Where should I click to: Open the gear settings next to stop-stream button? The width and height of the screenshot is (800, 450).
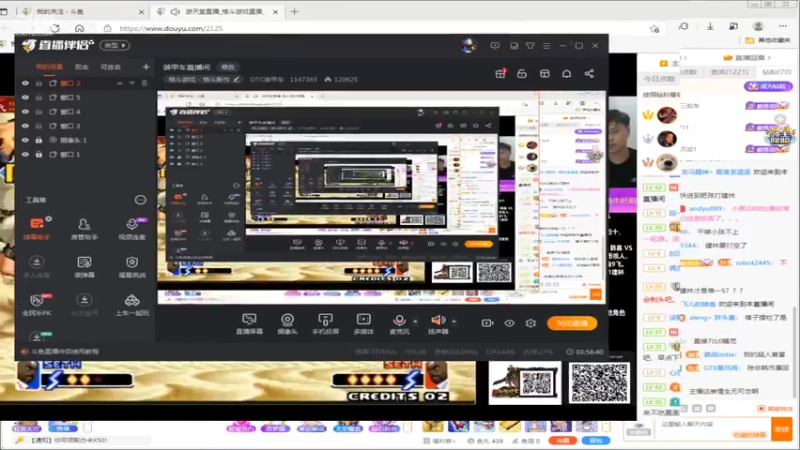point(531,323)
